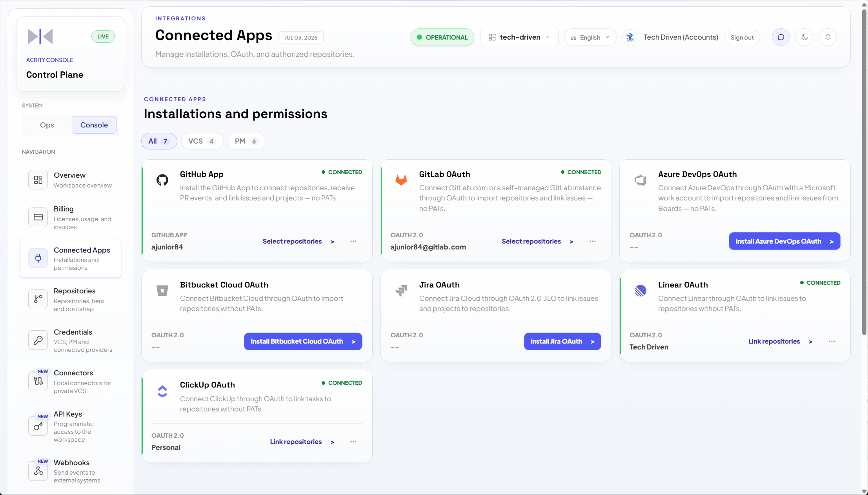Open the Overview grid icon
This screenshot has height=495, width=868.
tap(38, 180)
